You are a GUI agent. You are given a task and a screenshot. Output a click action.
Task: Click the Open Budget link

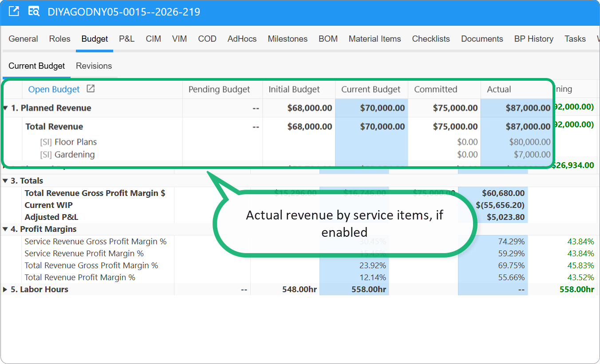[54, 89]
